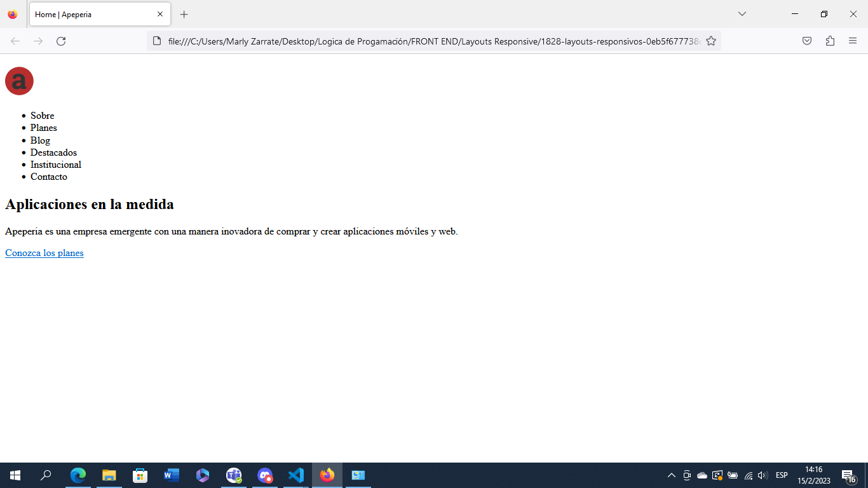Open the Windows Start menu

tap(15, 475)
